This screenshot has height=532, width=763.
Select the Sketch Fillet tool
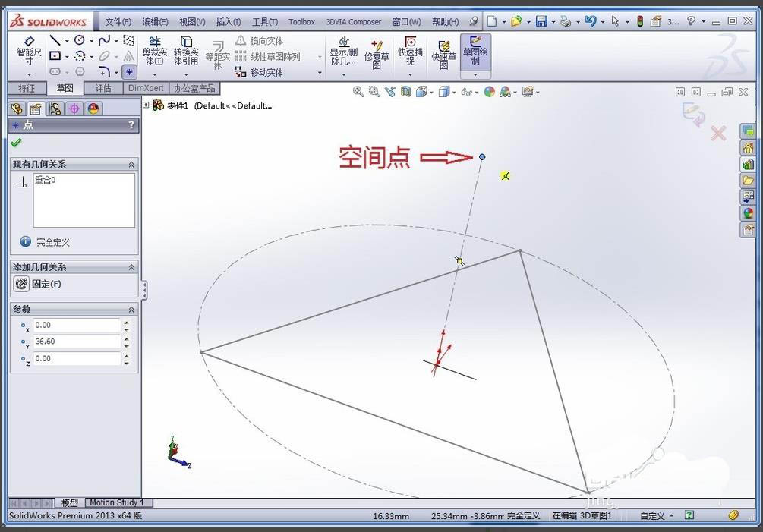click(104, 72)
